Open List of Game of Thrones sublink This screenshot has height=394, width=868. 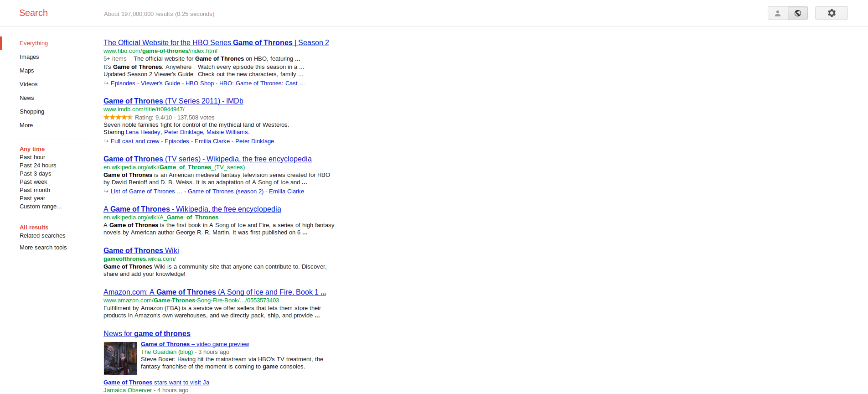tap(146, 192)
